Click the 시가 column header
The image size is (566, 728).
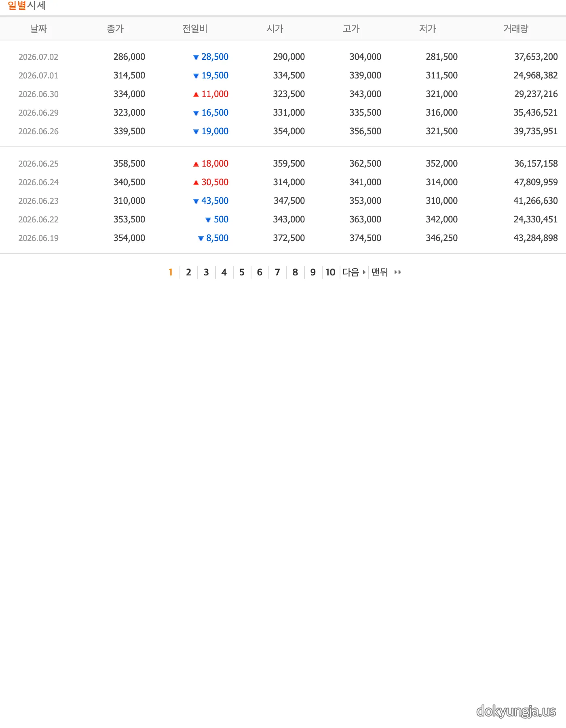(275, 29)
